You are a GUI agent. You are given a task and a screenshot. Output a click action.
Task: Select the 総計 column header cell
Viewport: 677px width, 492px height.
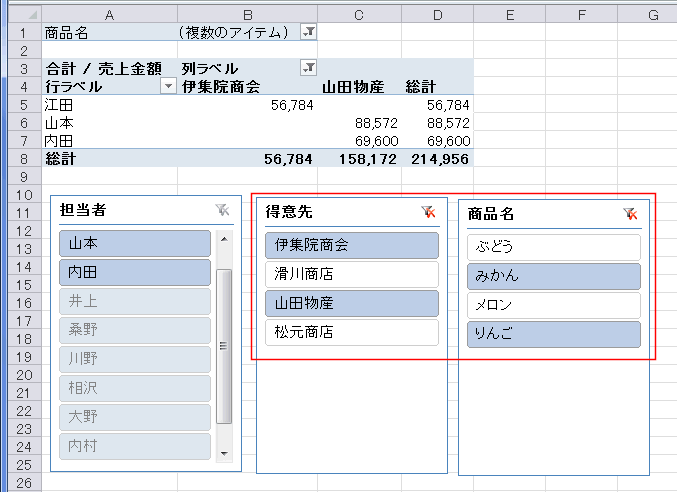[437, 87]
